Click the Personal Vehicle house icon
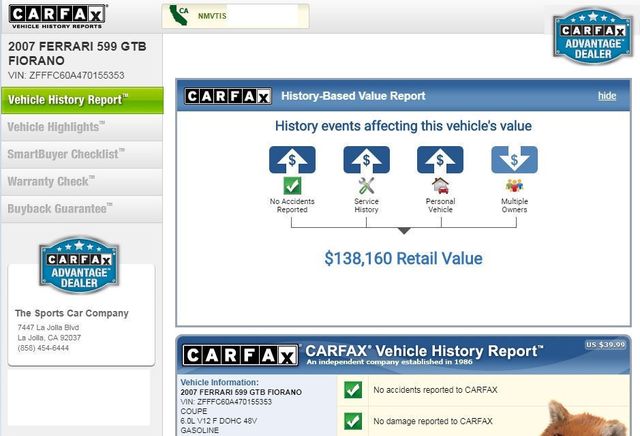 click(x=440, y=185)
